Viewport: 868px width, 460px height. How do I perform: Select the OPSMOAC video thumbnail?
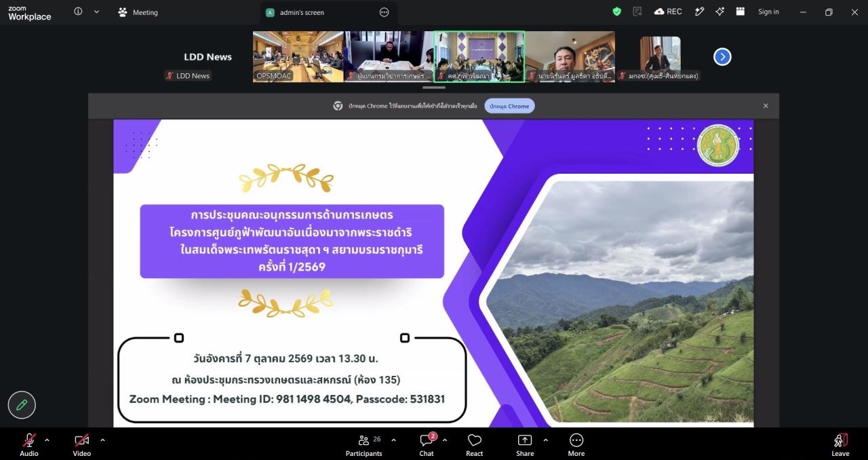point(298,57)
